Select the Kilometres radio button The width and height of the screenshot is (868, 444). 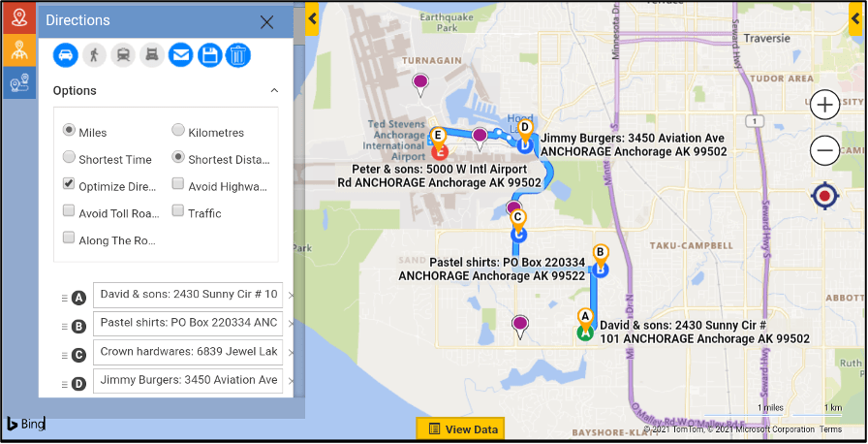pyautogui.click(x=178, y=130)
